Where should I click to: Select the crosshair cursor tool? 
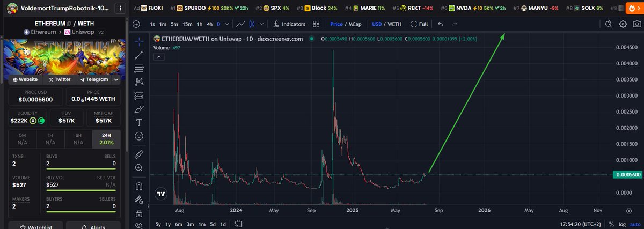point(139,41)
